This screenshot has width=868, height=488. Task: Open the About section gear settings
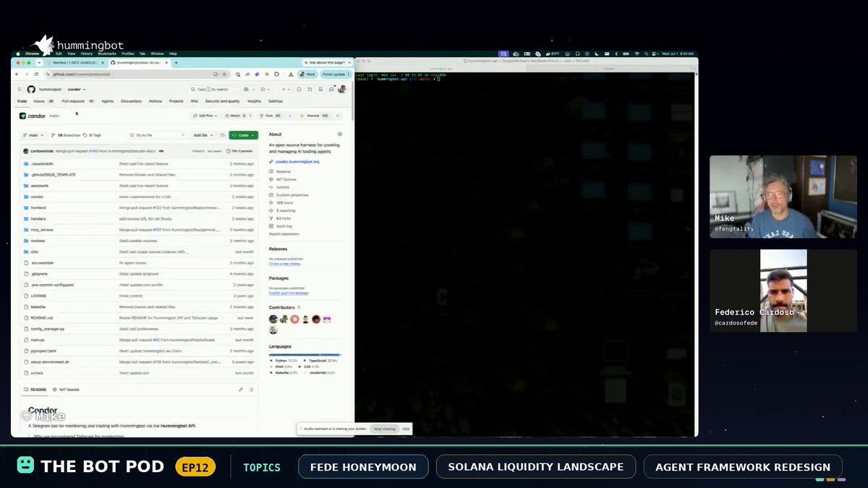point(340,134)
